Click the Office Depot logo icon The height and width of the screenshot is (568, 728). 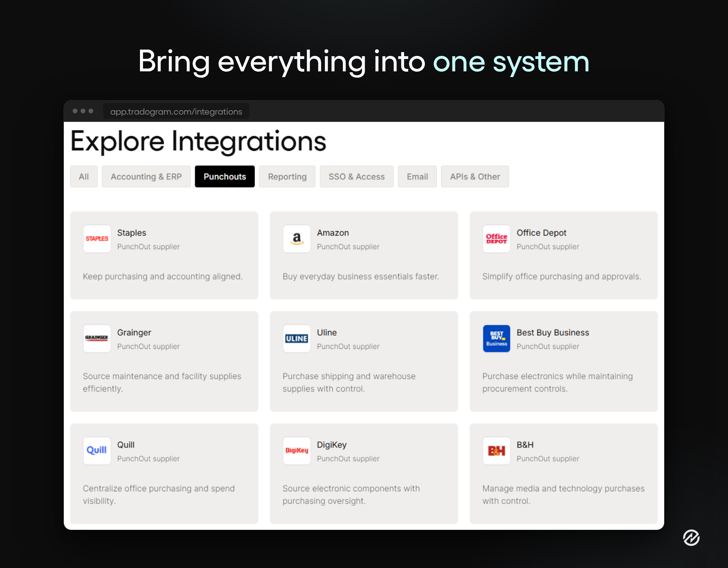[x=496, y=238]
